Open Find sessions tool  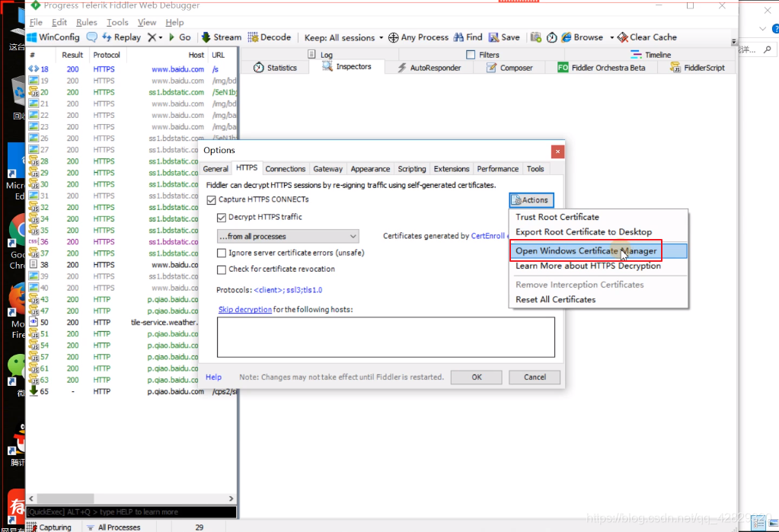coord(468,37)
